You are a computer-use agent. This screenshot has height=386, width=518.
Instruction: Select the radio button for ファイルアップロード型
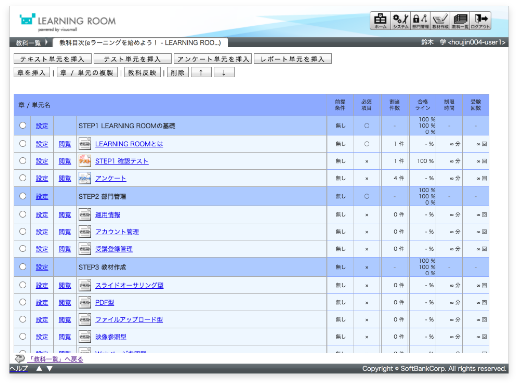22,319
